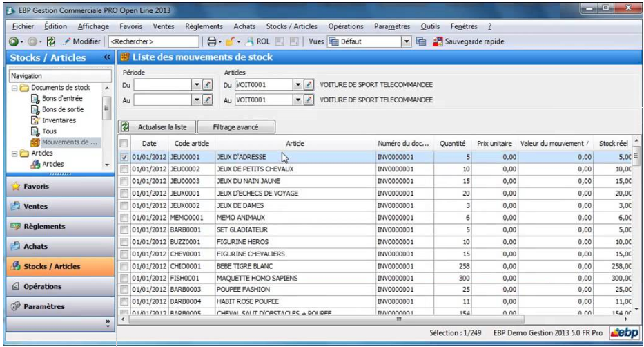Click the Rechercher search field
Viewport: 644px width, 347px height.
(154, 41)
